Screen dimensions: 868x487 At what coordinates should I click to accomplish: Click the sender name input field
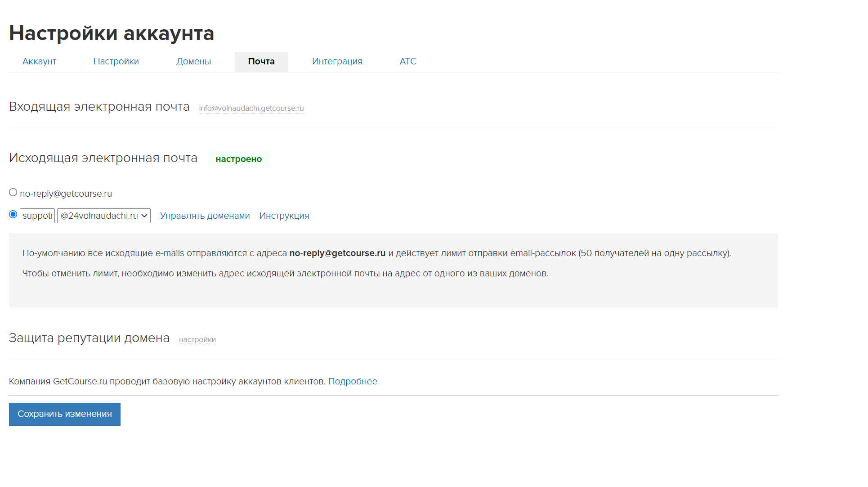coord(37,216)
